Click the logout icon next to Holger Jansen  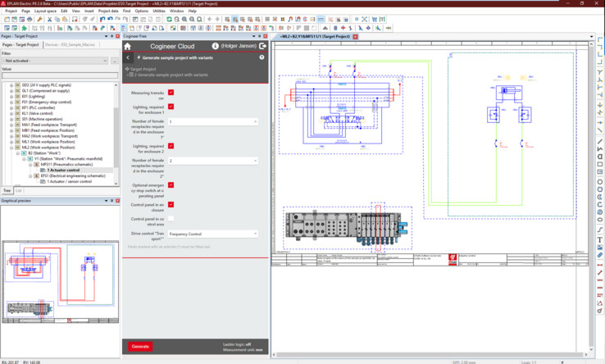click(263, 47)
